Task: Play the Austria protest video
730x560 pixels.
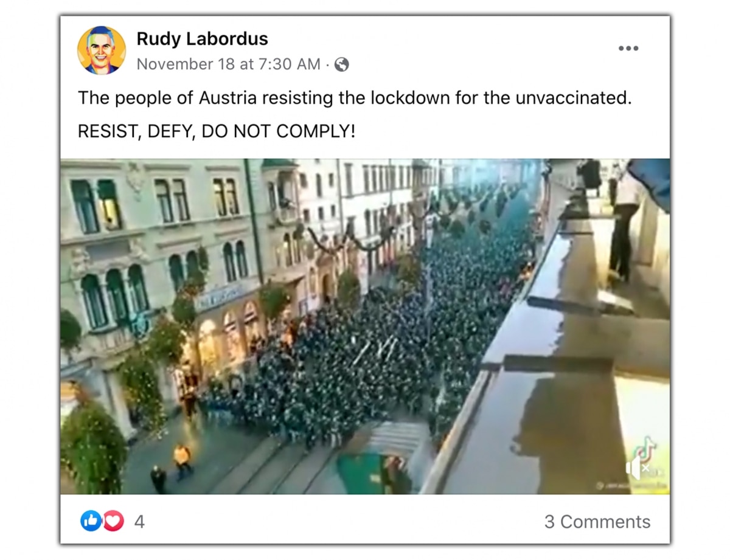Action: 365,327
